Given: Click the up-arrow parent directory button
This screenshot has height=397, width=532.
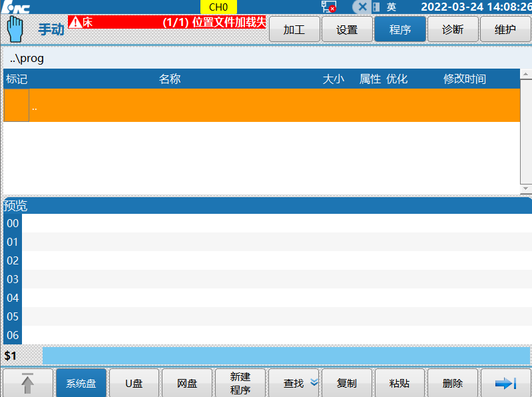Looking at the screenshot, I should tap(27, 383).
